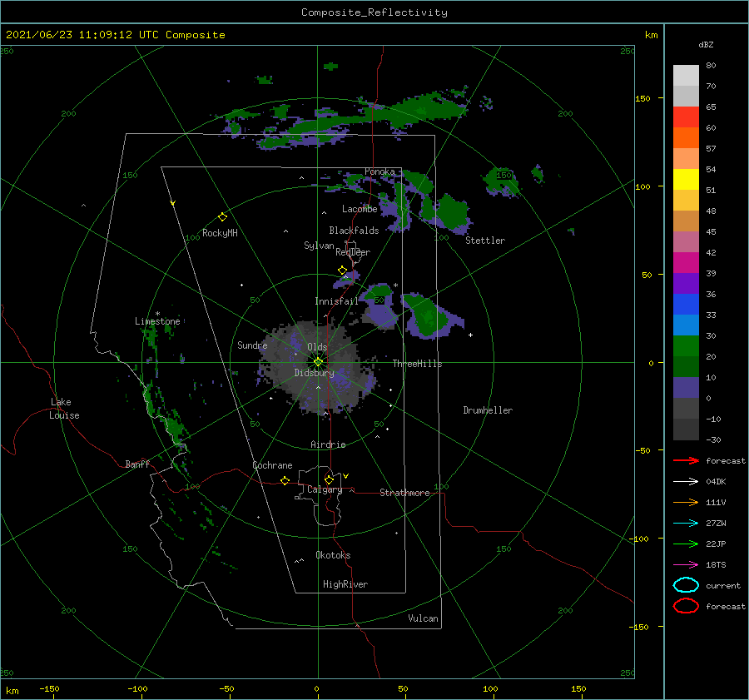The height and width of the screenshot is (700, 749).
Task: Click the yellow diamond marker at Cochrane
Action: [x=285, y=480]
